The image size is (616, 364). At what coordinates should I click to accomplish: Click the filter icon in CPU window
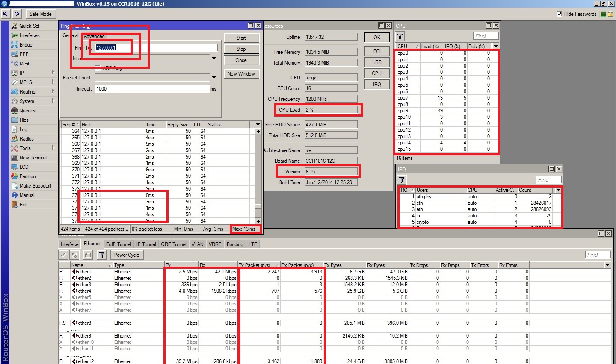400,36
